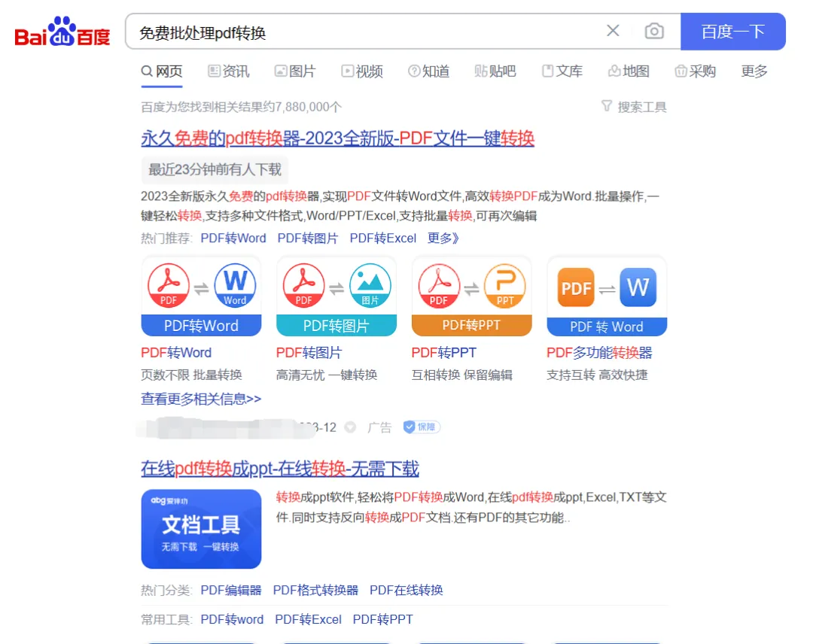Open hot recommendation link PDF转Excel
This screenshot has width=813, height=644.
[382, 238]
